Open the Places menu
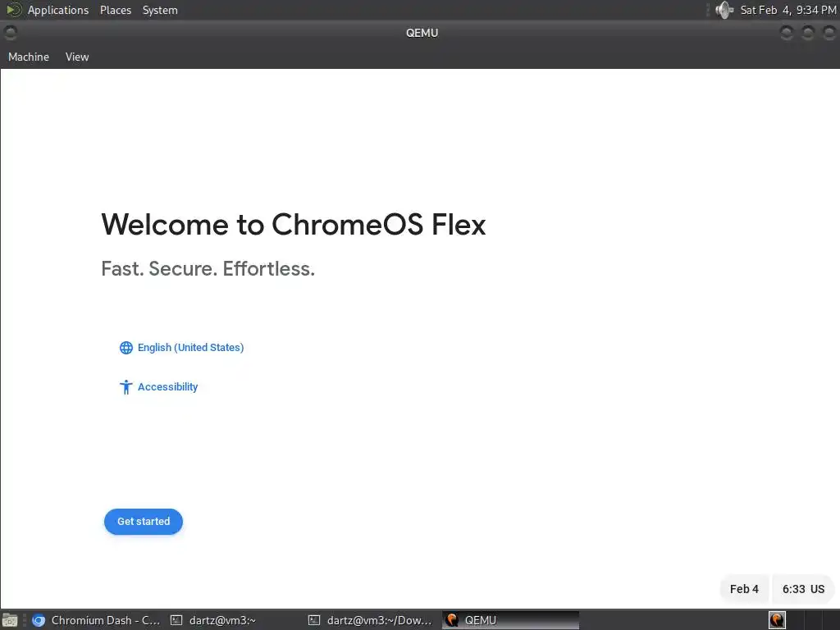The image size is (840, 630). pos(116,10)
